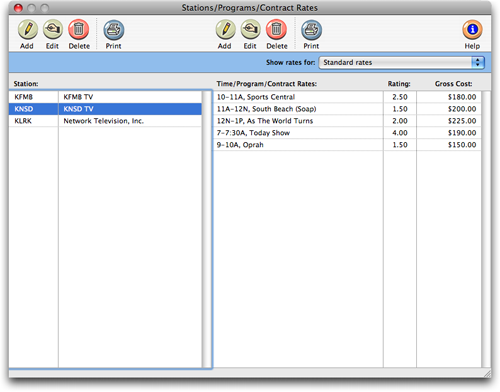This screenshot has height=392, width=500.
Task: Click the station Add pencil icon
Action: click(28, 30)
